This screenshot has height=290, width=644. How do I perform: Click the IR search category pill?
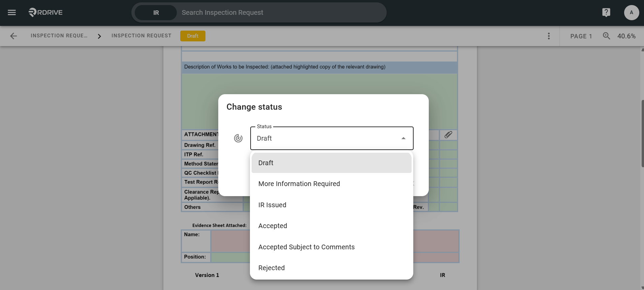(156, 12)
